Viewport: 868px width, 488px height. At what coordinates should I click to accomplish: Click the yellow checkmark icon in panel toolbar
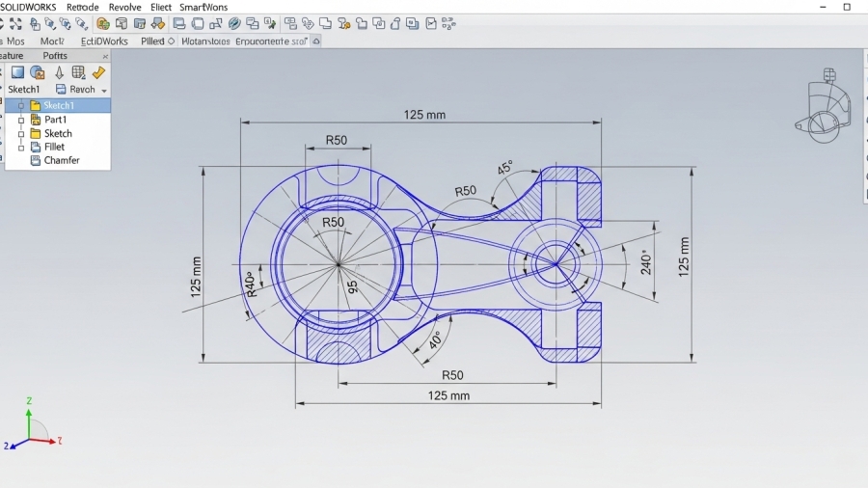98,72
